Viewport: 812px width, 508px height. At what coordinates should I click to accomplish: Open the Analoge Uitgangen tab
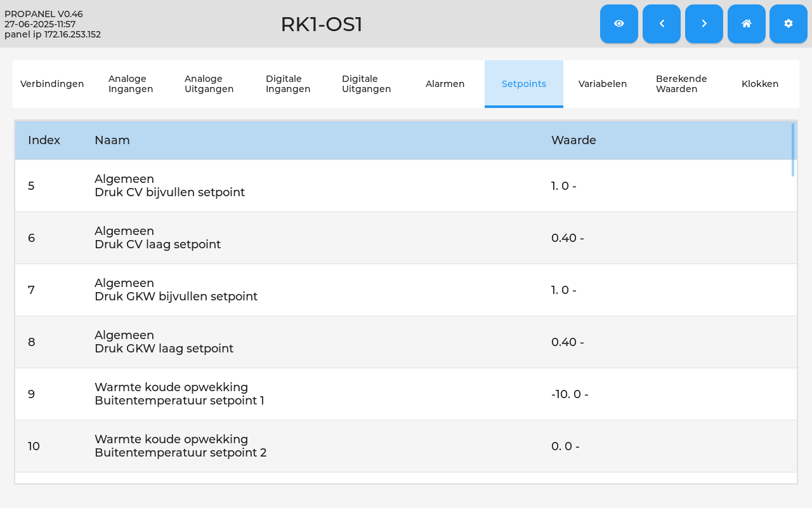(209, 84)
